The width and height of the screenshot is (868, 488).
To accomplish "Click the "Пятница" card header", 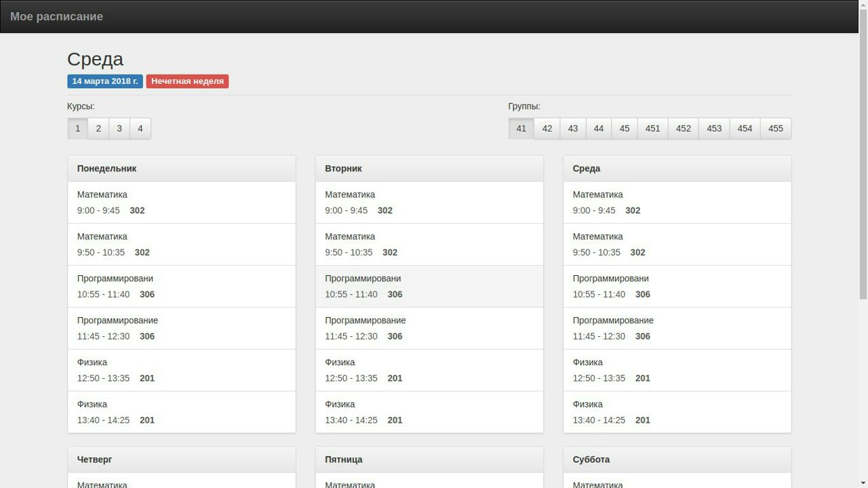I will pyautogui.click(x=429, y=460).
